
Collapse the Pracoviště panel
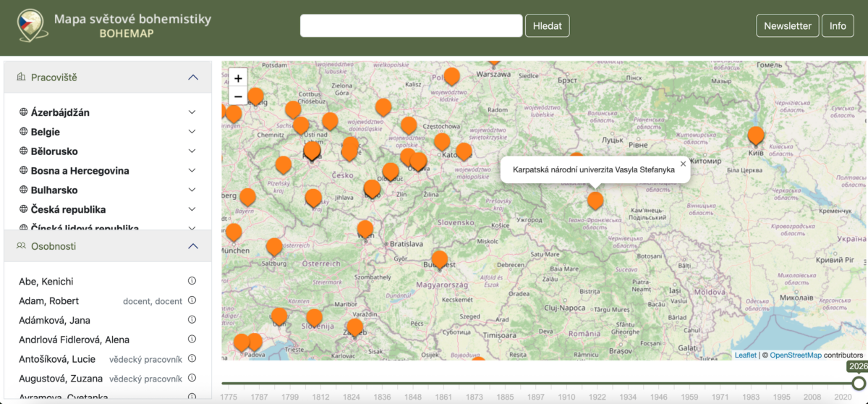click(x=193, y=77)
